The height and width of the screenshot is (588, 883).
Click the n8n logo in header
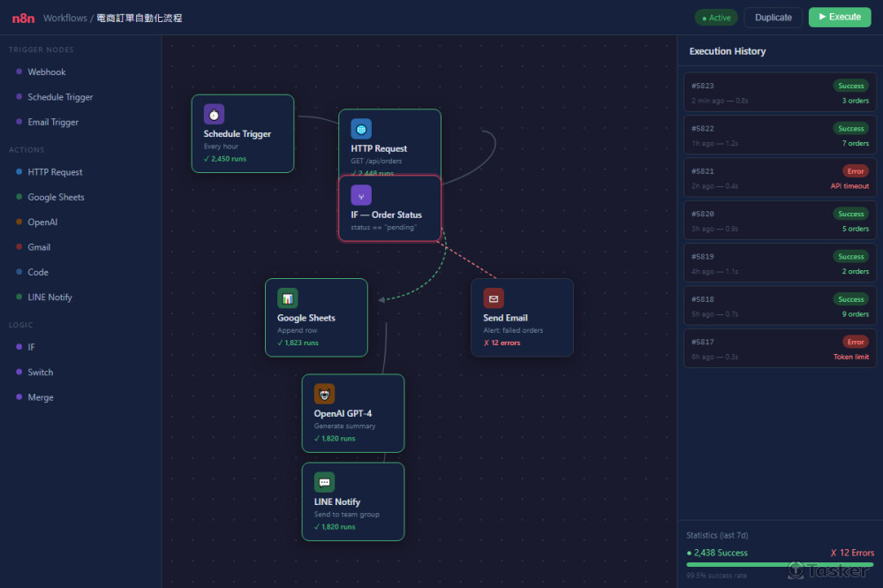tap(23, 18)
